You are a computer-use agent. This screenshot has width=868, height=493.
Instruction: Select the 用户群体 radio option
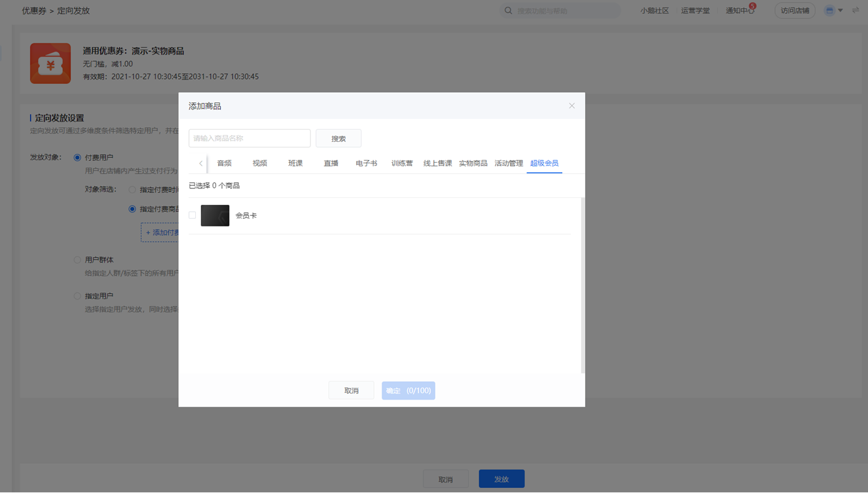point(78,260)
